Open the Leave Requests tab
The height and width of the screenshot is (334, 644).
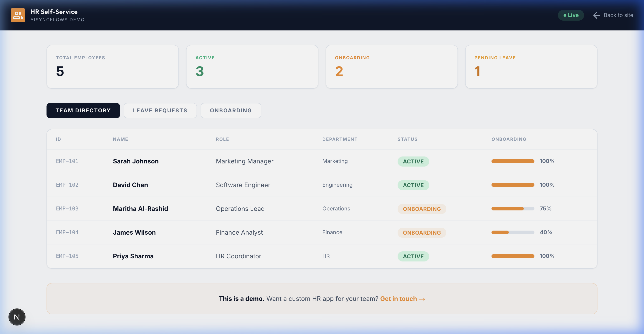[160, 111]
